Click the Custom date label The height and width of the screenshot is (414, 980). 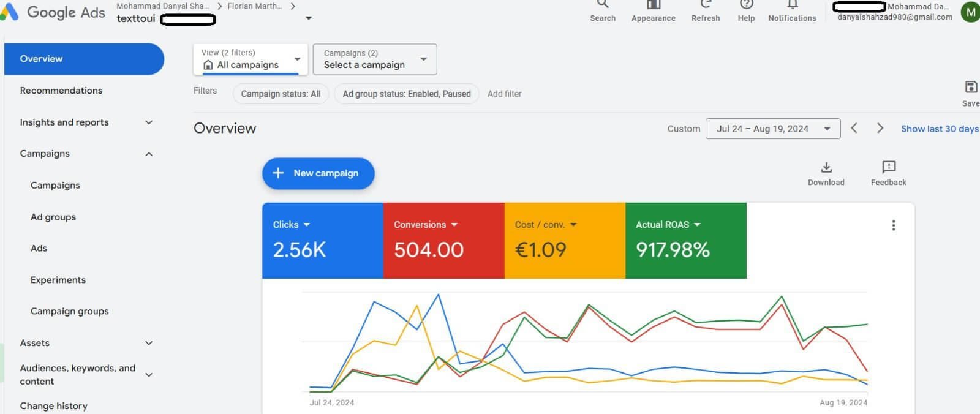pyautogui.click(x=684, y=129)
